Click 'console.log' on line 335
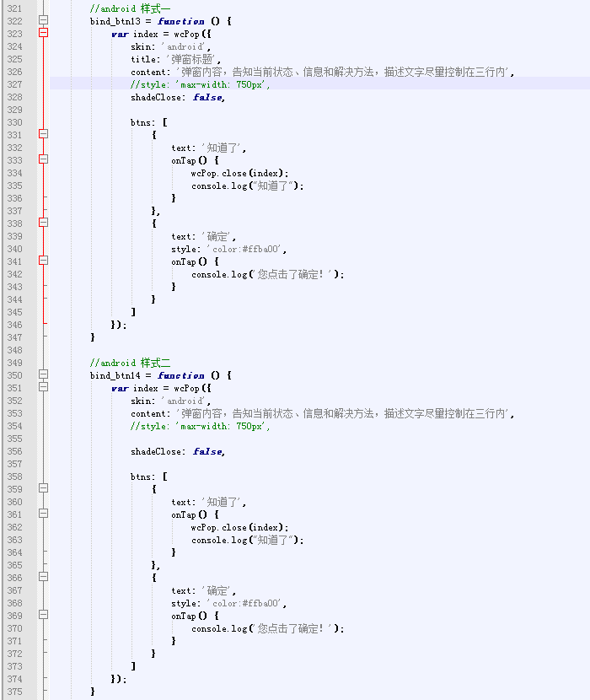The width and height of the screenshot is (590, 700). click(x=219, y=186)
